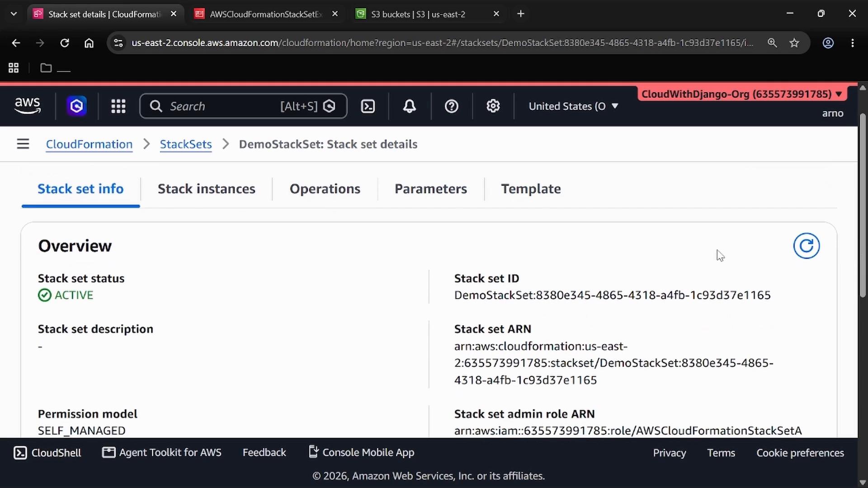View site information in the address bar
The width and height of the screenshot is (868, 488).
(118, 43)
